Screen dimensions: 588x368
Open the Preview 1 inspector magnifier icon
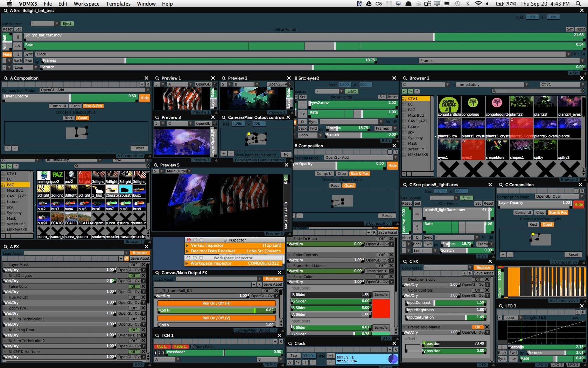point(157,78)
